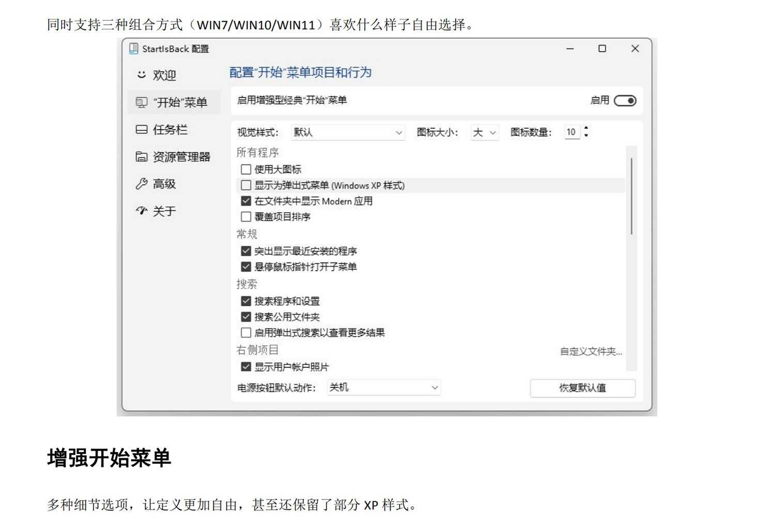This screenshot has height=532, width=775.
Task: Click the gauge icon beside 关于
Action: [142, 211]
